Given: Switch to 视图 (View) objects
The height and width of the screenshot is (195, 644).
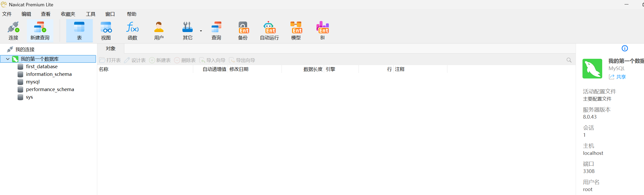Looking at the screenshot, I should 106,31.
